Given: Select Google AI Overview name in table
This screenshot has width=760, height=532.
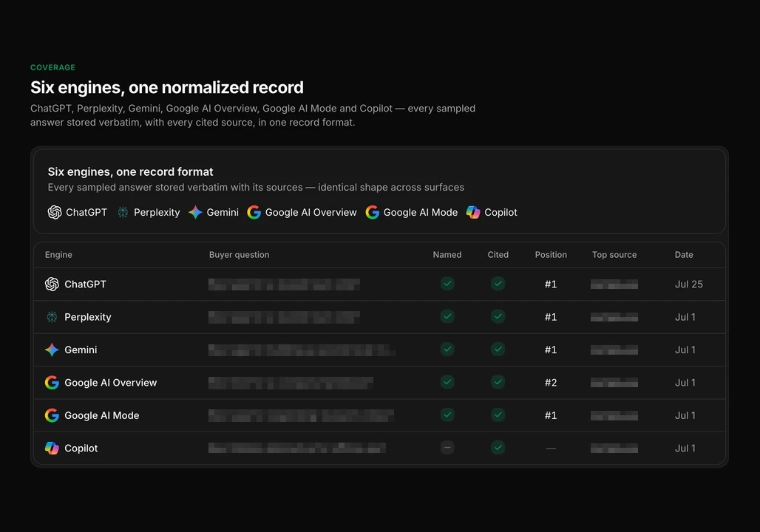Looking at the screenshot, I should (110, 383).
